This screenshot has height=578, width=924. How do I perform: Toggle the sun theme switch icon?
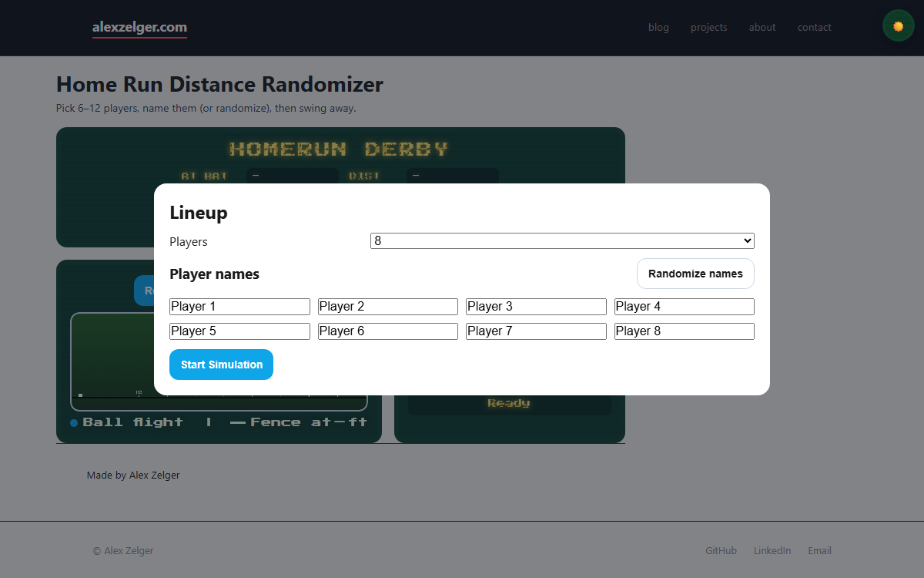pos(898,26)
